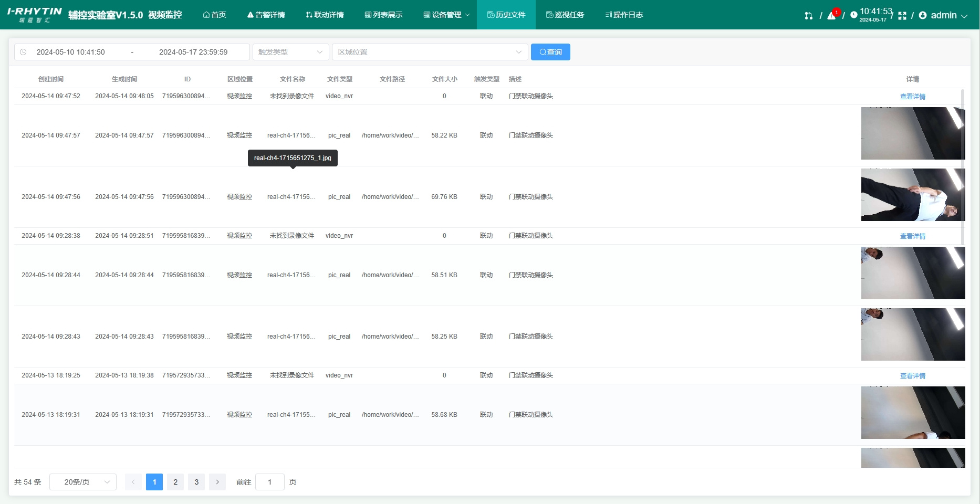
Task: Expand the 设备管理 device management menu
Action: [x=447, y=15]
